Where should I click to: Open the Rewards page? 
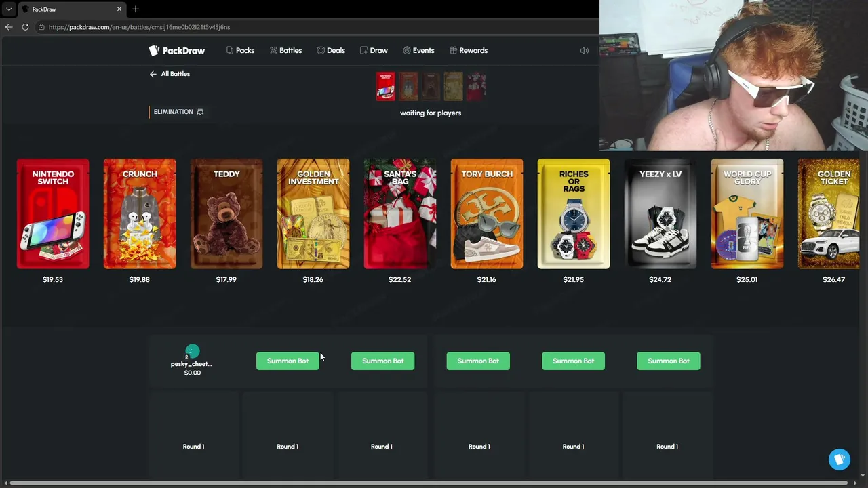(469, 50)
